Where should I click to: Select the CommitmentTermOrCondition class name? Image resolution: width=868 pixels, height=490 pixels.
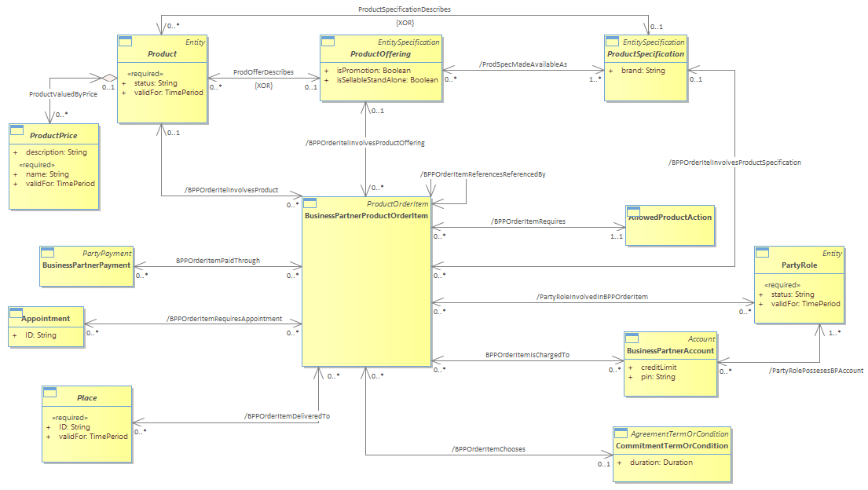(672, 446)
